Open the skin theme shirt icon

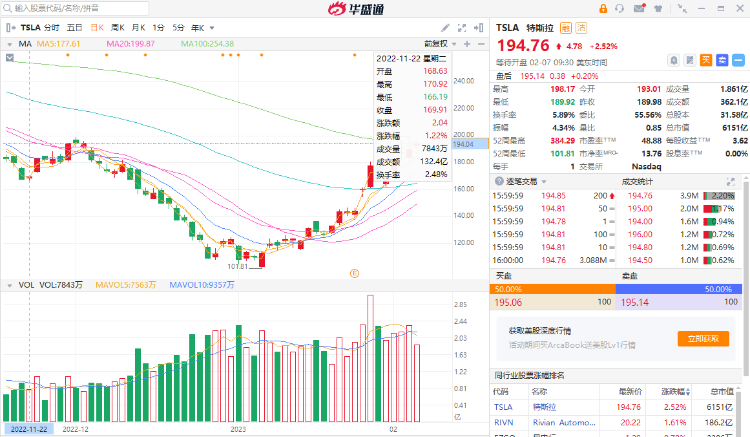coord(658,8)
